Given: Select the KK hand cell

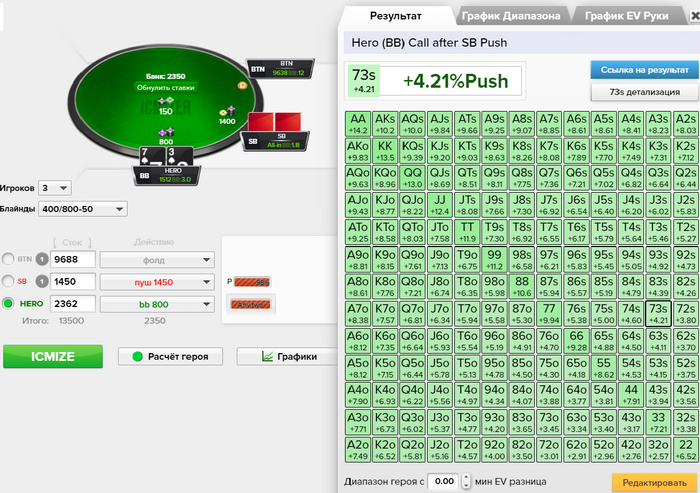Looking at the screenshot, I should click(385, 151).
